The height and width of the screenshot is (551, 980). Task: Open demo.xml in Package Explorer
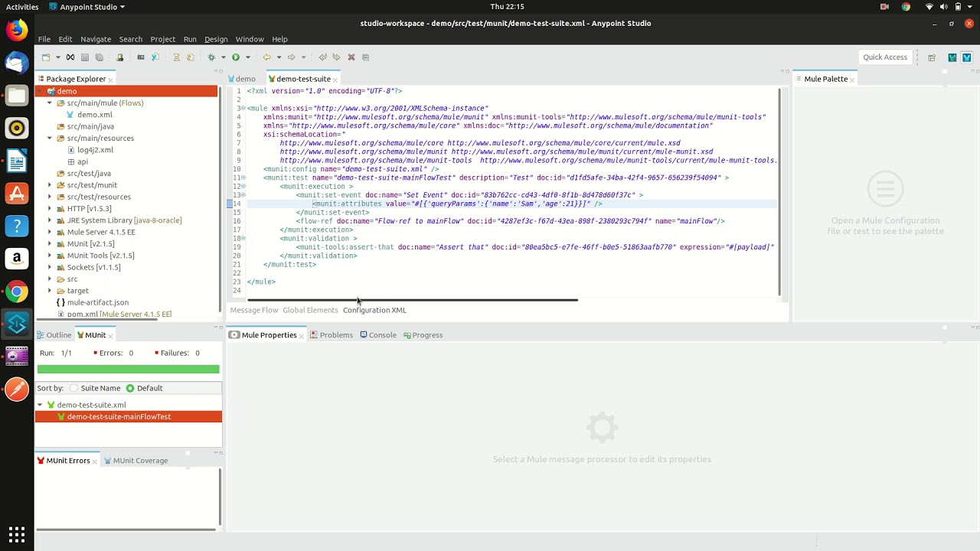pos(94,115)
